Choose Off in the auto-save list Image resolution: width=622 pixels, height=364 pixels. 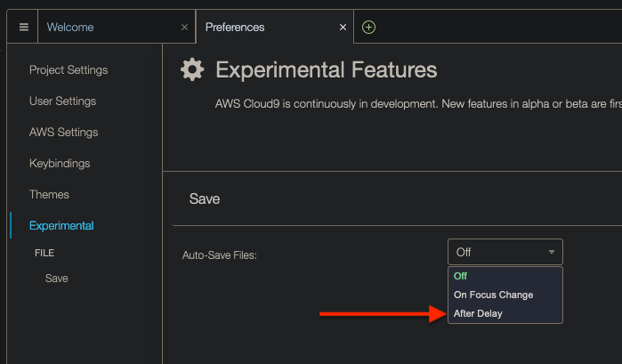pyautogui.click(x=461, y=276)
